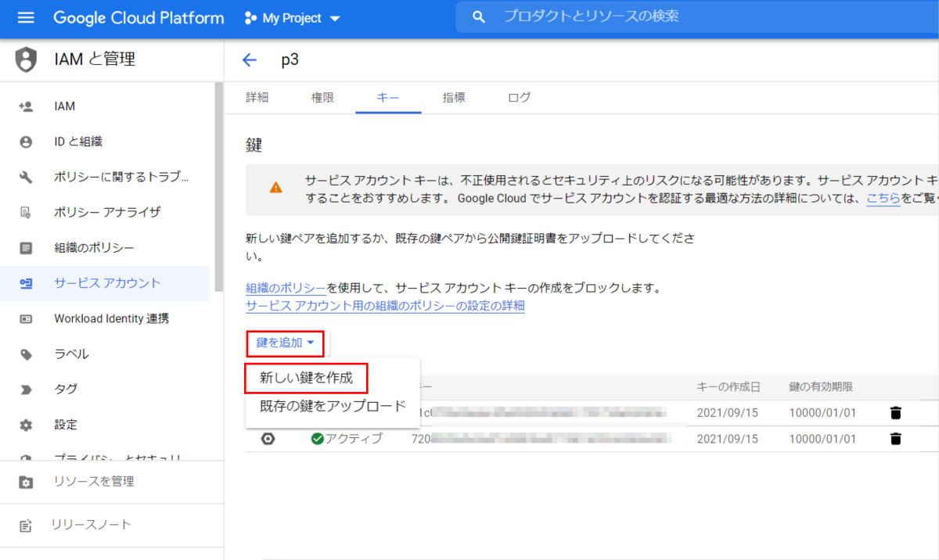Click the タグ icon in the sidebar
Image resolution: width=939 pixels, height=560 pixels.
tap(25, 389)
